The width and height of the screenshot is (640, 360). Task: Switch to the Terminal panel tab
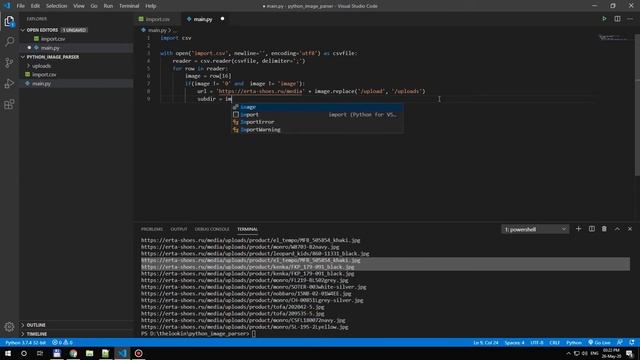[x=247, y=229]
